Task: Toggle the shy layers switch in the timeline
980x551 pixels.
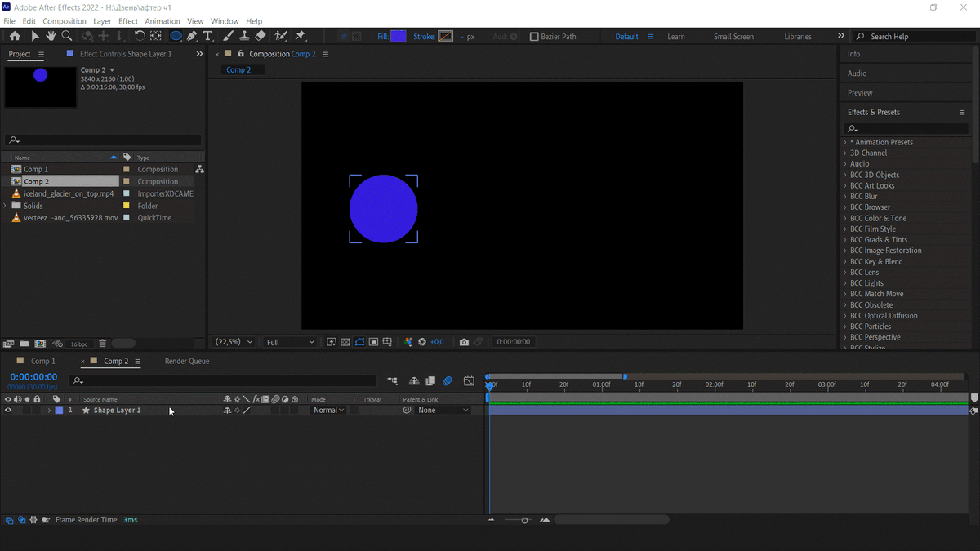Action: pyautogui.click(x=414, y=380)
